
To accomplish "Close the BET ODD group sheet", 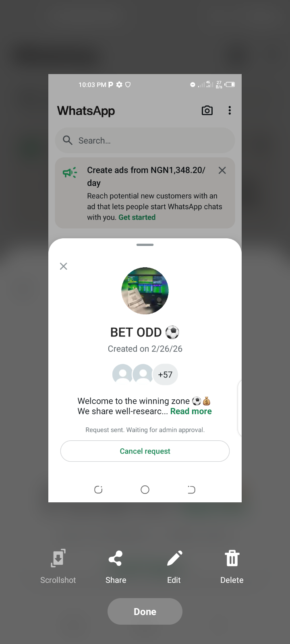I will tap(63, 266).
